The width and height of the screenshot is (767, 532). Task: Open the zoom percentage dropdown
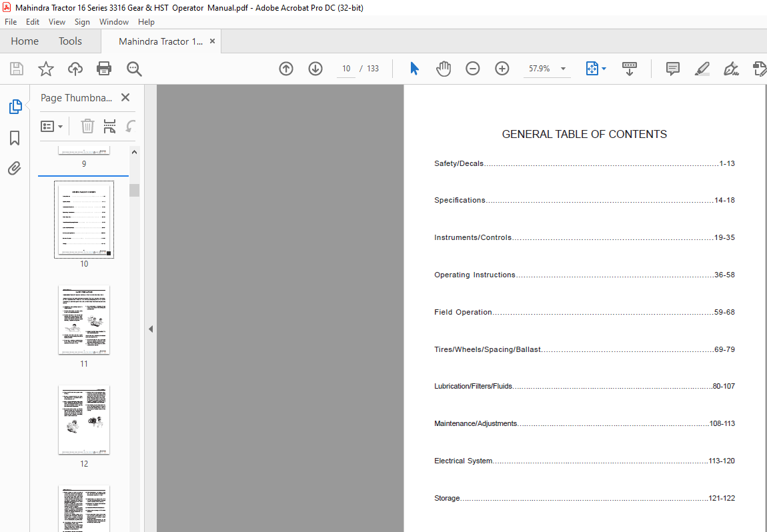(563, 69)
